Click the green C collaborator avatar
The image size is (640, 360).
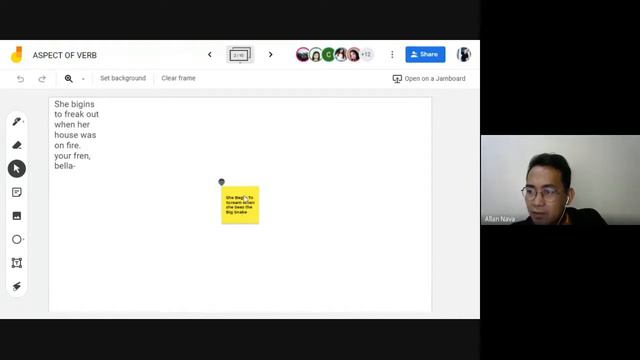point(328,54)
